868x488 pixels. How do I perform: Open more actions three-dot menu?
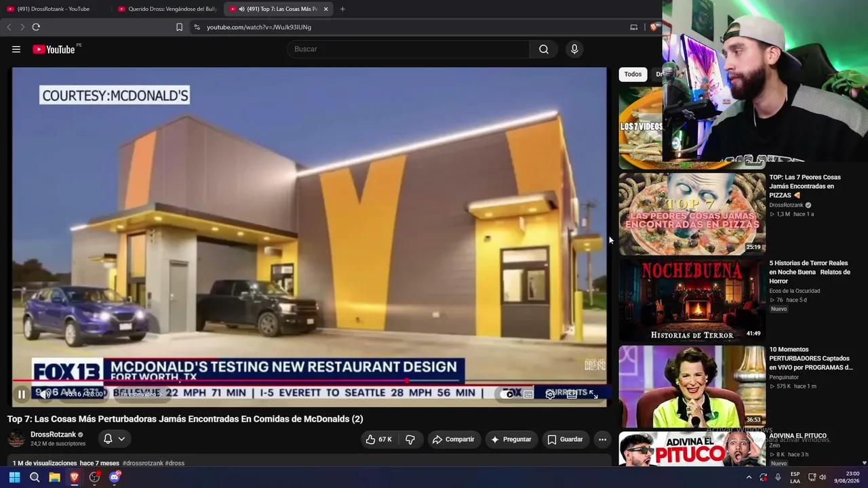[x=602, y=439]
